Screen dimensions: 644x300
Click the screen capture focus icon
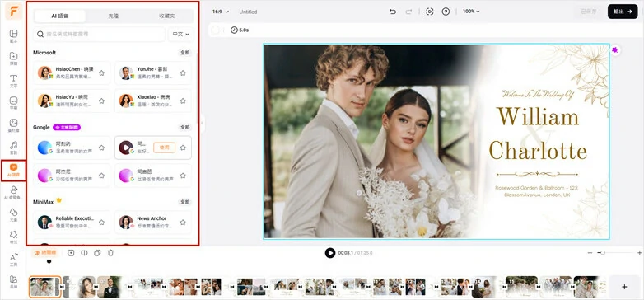click(x=430, y=12)
